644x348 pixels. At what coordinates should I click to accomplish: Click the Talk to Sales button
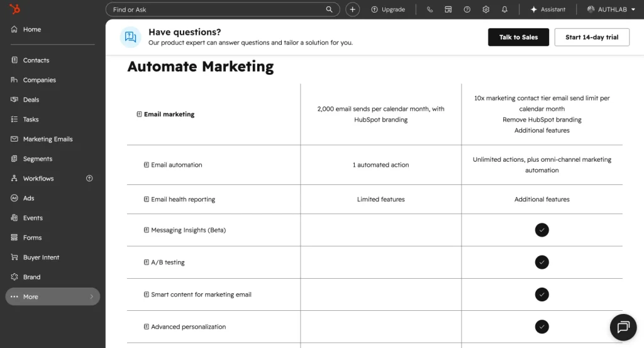(518, 37)
